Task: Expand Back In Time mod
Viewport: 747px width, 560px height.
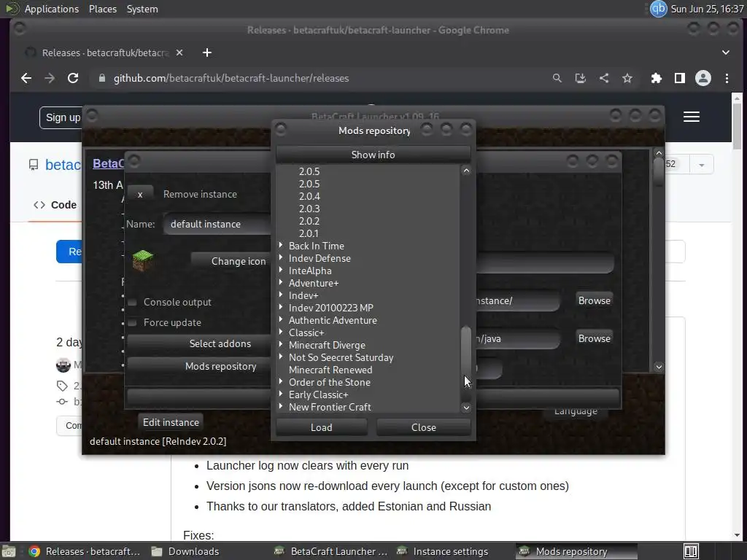Action: point(281,245)
